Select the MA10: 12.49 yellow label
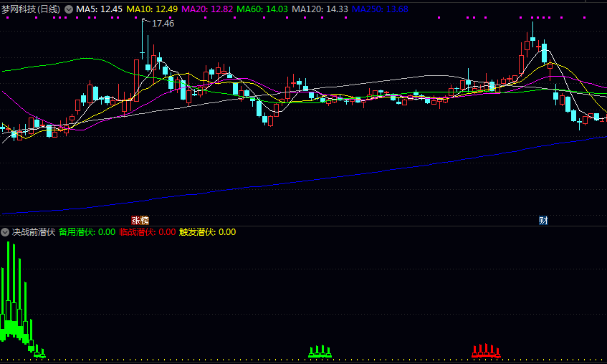This screenshot has height=364, width=607. tap(152, 9)
